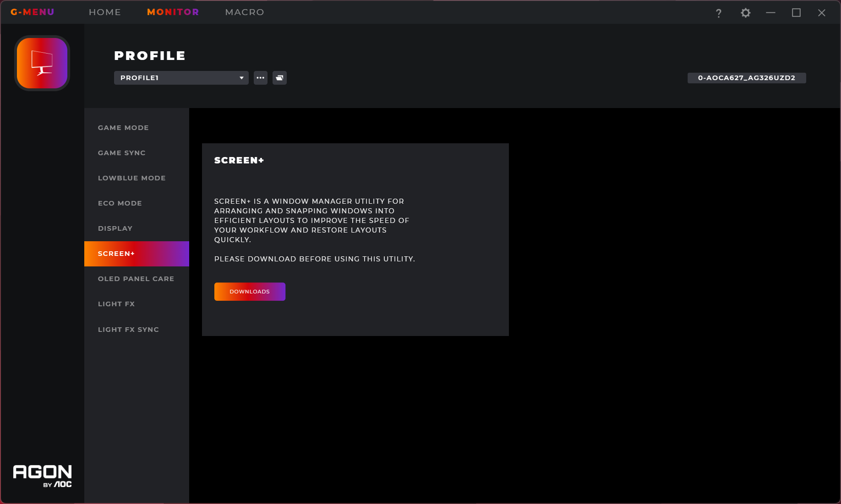Click the PROFILE heading text
This screenshot has width=841, height=504.
pos(150,56)
